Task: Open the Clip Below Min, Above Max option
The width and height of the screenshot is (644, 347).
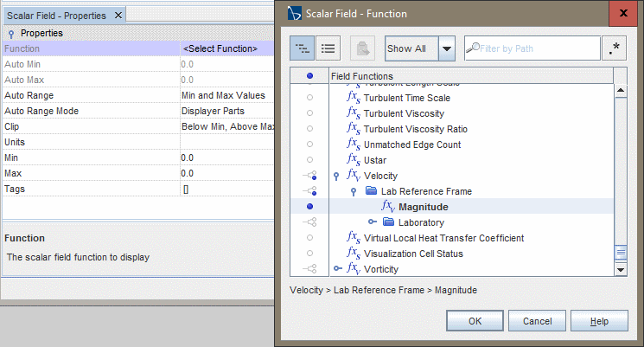Action: 227,126
